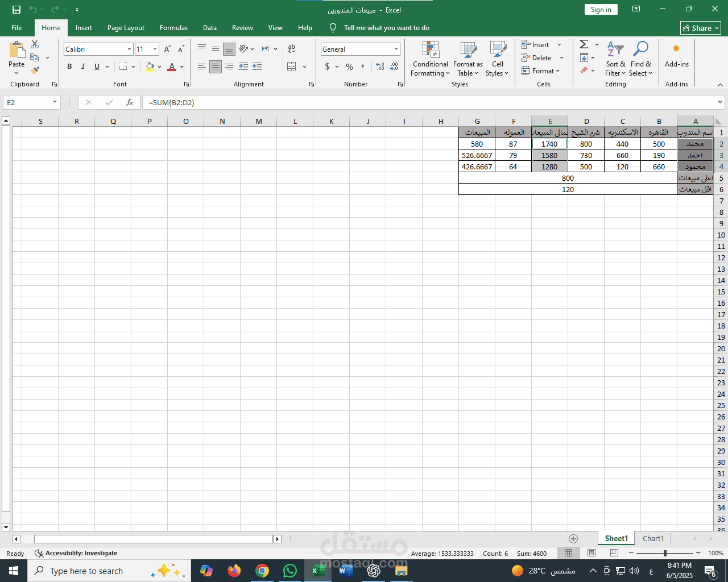Image resolution: width=728 pixels, height=582 pixels.
Task: Open the Formulas ribbon tab
Action: (173, 28)
